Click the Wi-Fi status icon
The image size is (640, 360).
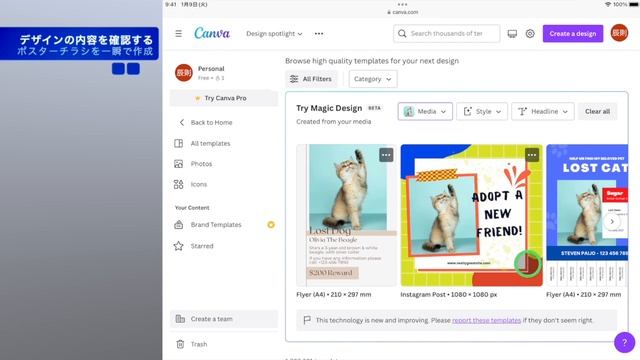(x=608, y=4)
